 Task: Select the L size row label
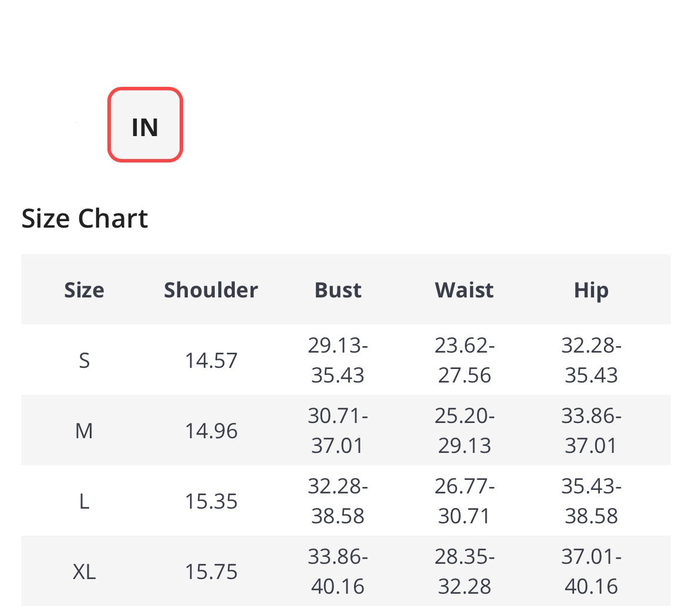[84, 501]
